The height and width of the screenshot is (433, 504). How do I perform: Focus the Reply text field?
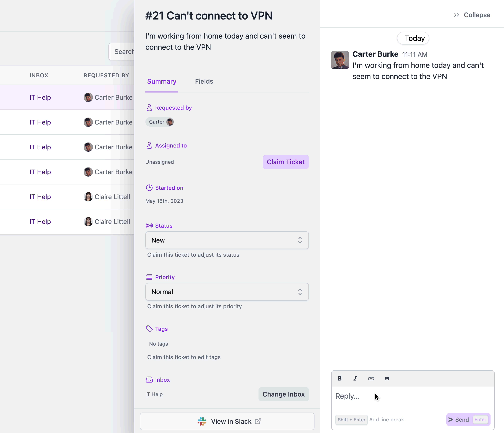click(x=412, y=397)
